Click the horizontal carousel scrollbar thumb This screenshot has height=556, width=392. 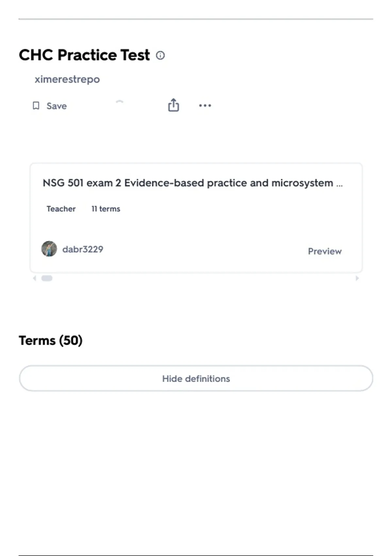coord(47,278)
